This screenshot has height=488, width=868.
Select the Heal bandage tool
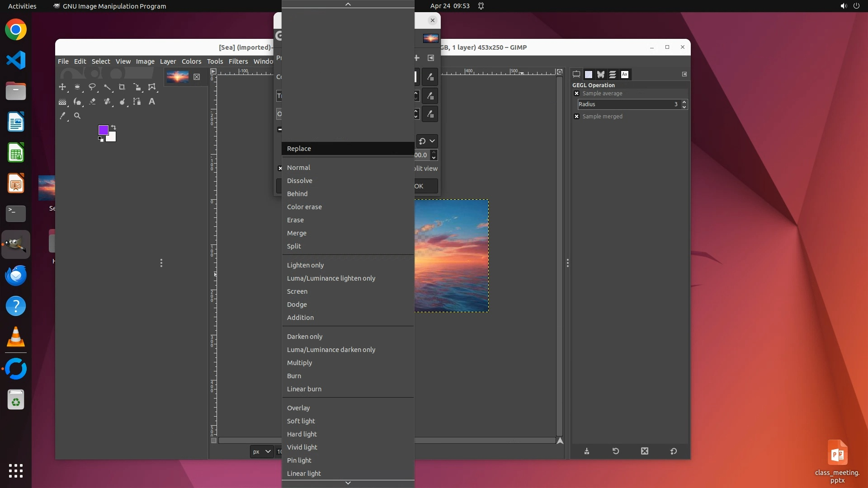coord(107,102)
